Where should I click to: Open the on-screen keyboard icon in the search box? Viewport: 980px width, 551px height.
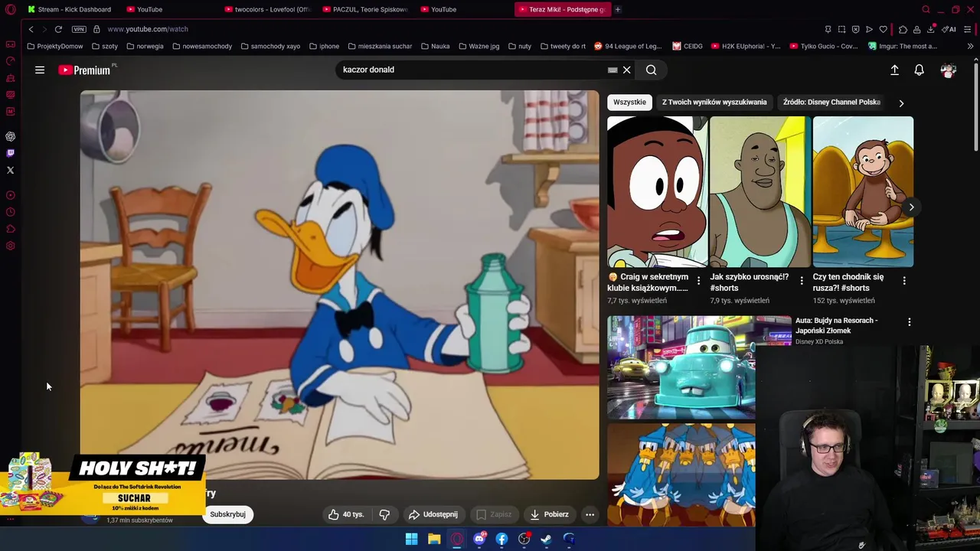[x=612, y=70]
